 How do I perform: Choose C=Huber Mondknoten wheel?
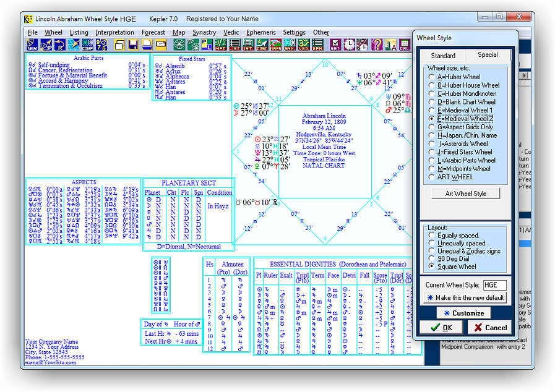coord(431,94)
